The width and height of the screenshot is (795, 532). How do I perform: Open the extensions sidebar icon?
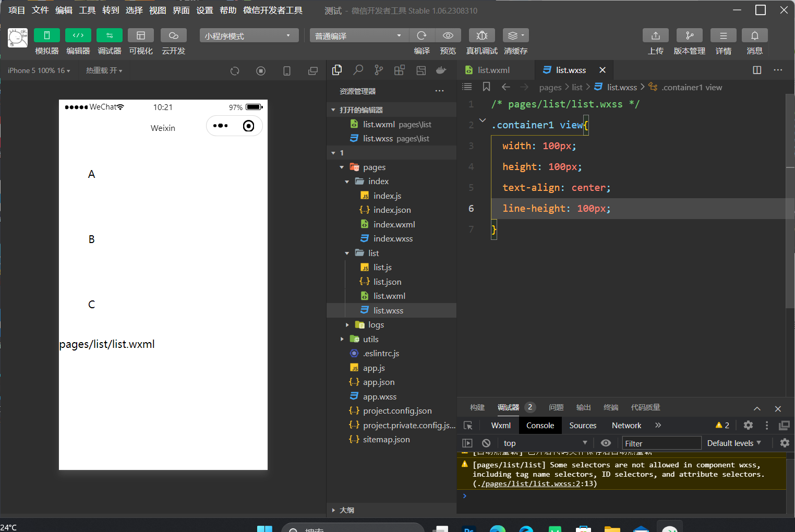tap(400, 70)
